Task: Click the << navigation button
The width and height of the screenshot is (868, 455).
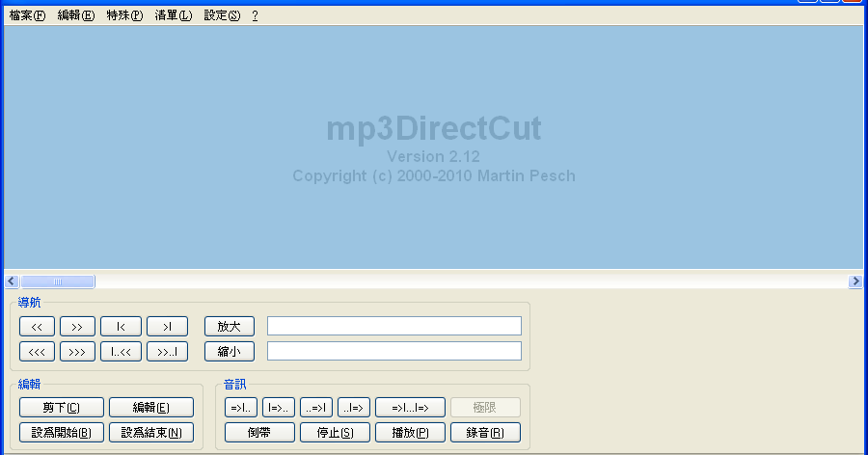Action: tap(37, 327)
